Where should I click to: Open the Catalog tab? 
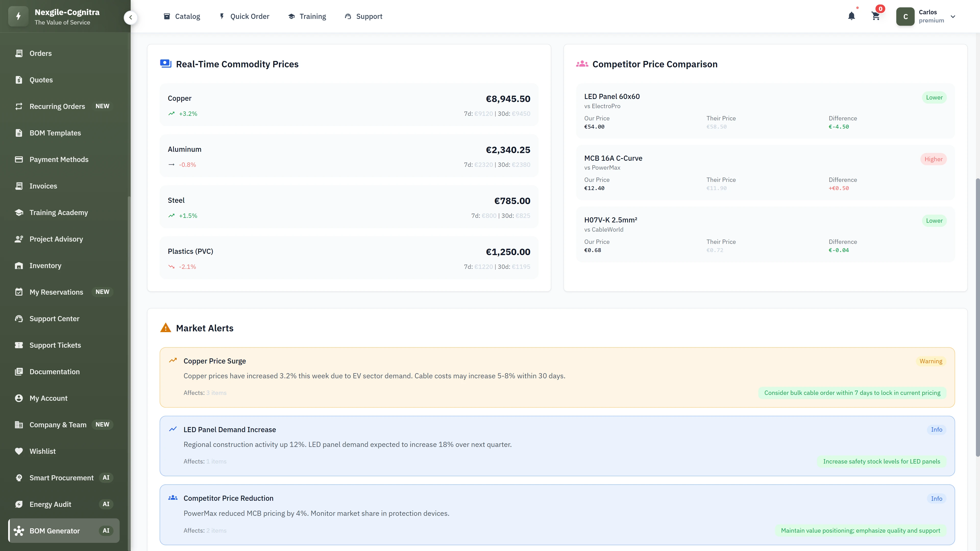click(182, 16)
